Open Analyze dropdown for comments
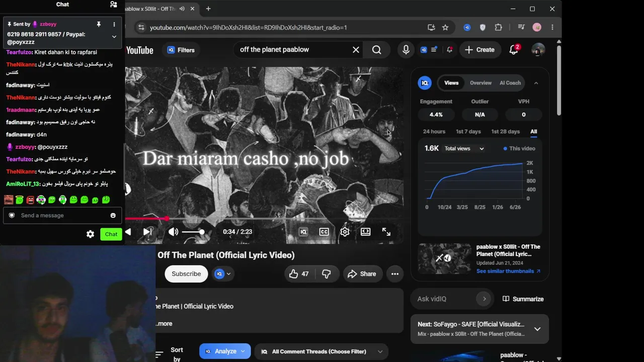This screenshot has height=362, width=644. (225, 351)
